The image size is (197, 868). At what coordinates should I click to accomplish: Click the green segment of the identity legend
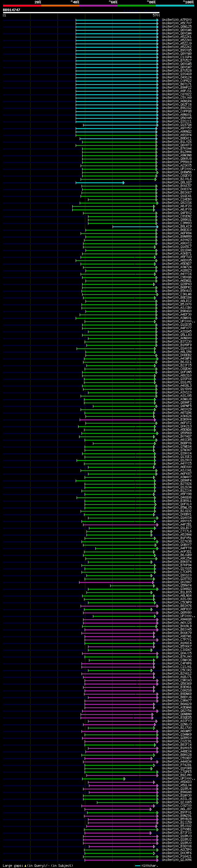pos(137,6)
